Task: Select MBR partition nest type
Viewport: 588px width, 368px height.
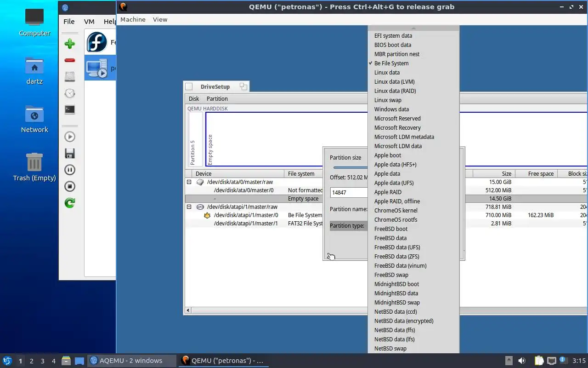Action: coord(413,54)
